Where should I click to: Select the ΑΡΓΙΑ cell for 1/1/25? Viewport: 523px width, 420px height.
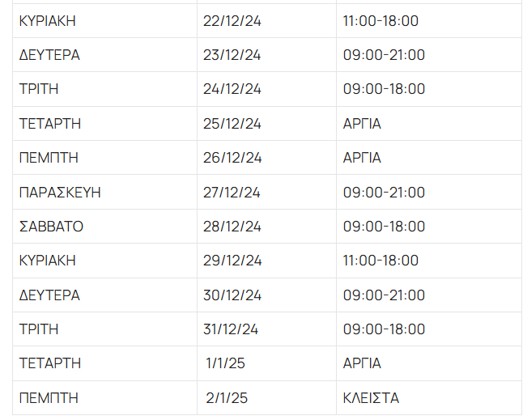pyautogui.click(x=362, y=363)
